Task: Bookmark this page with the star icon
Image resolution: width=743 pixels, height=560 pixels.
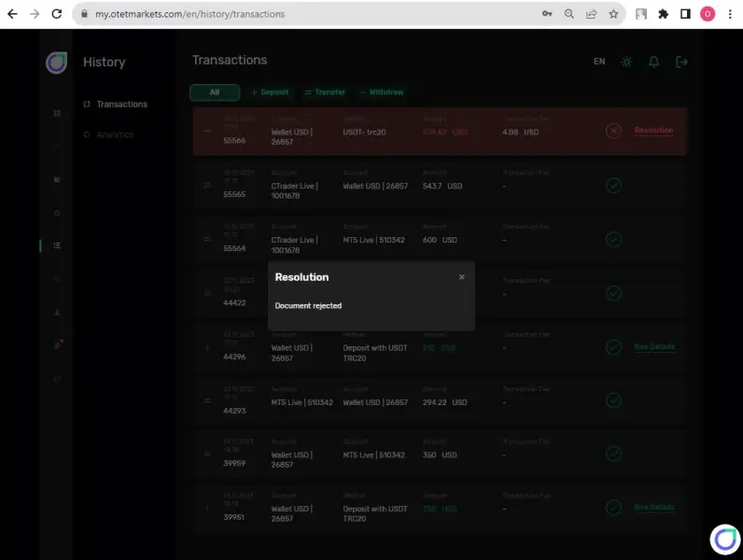Action: pyautogui.click(x=613, y=14)
